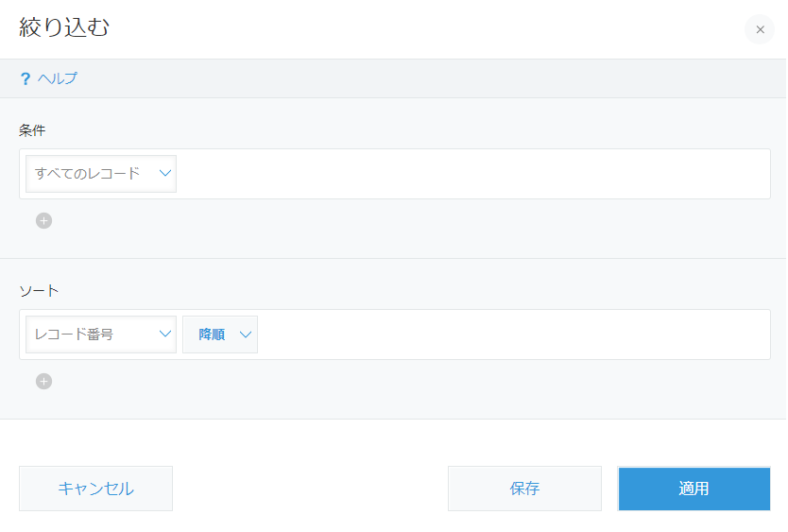Open the レコード番号 sort field dropdown
This screenshot has width=788, height=532.
[x=90, y=335]
